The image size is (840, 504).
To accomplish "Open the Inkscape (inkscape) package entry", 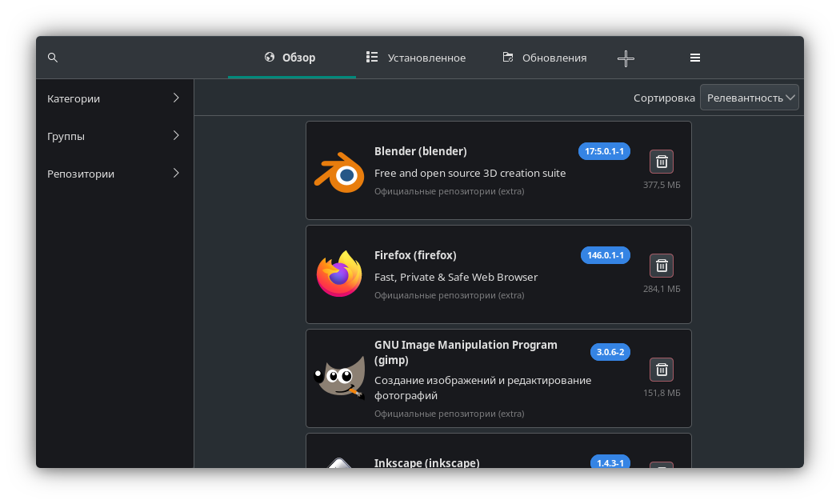I will pos(426,462).
